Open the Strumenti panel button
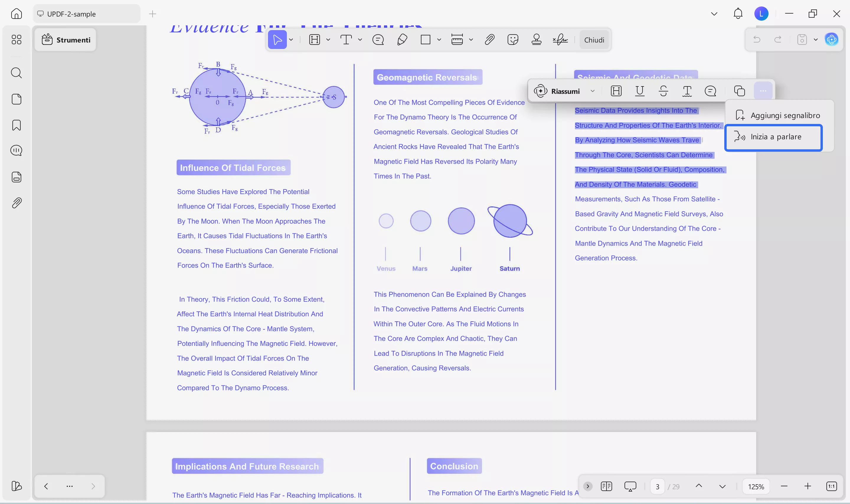Viewport: 850px width, 504px height. point(66,40)
